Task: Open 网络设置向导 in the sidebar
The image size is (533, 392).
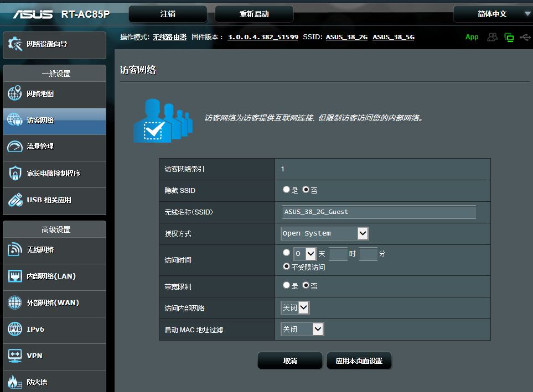Action: [54, 45]
